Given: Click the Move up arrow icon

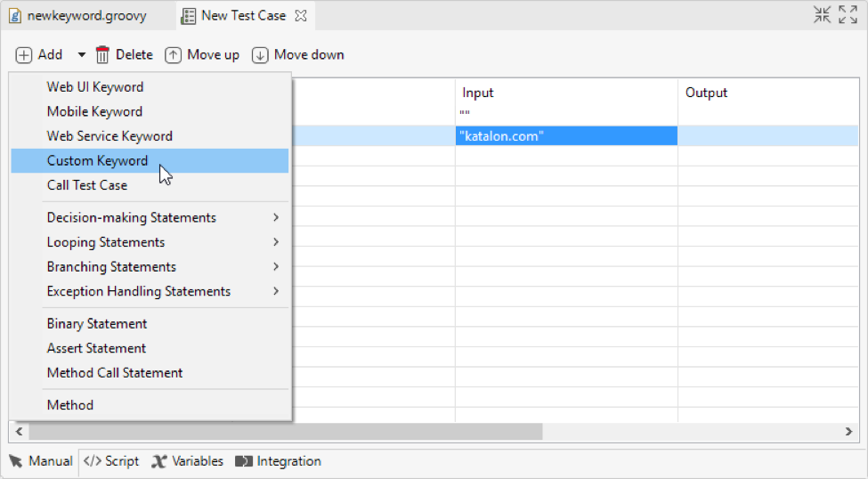Looking at the screenshot, I should [174, 55].
